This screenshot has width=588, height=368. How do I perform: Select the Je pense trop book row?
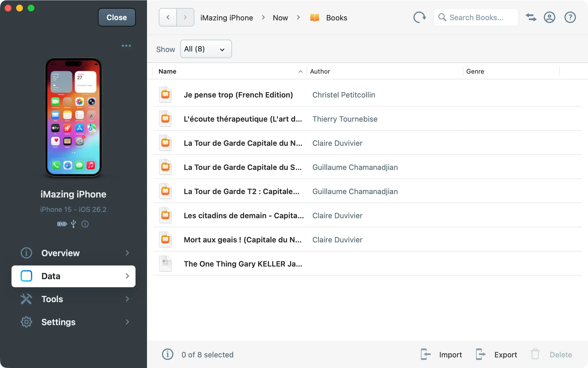[238, 95]
